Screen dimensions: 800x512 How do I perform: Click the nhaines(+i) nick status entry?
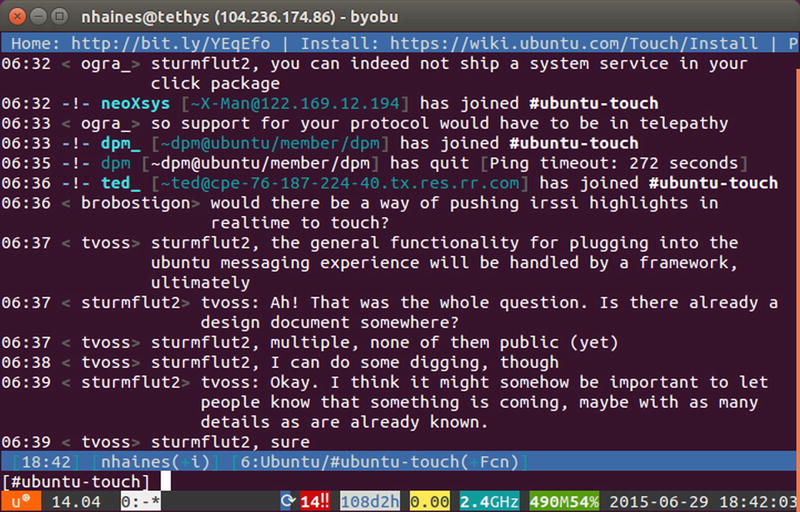[x=155, y=462]
